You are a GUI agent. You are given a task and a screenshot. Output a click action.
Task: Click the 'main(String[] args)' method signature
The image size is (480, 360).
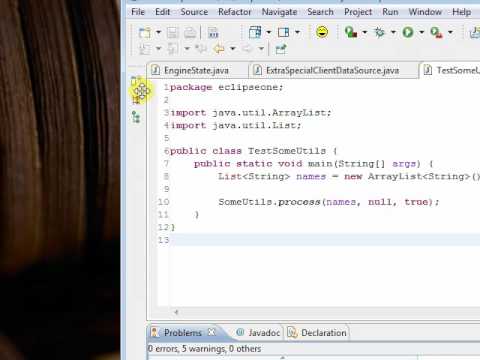[364, 164]
